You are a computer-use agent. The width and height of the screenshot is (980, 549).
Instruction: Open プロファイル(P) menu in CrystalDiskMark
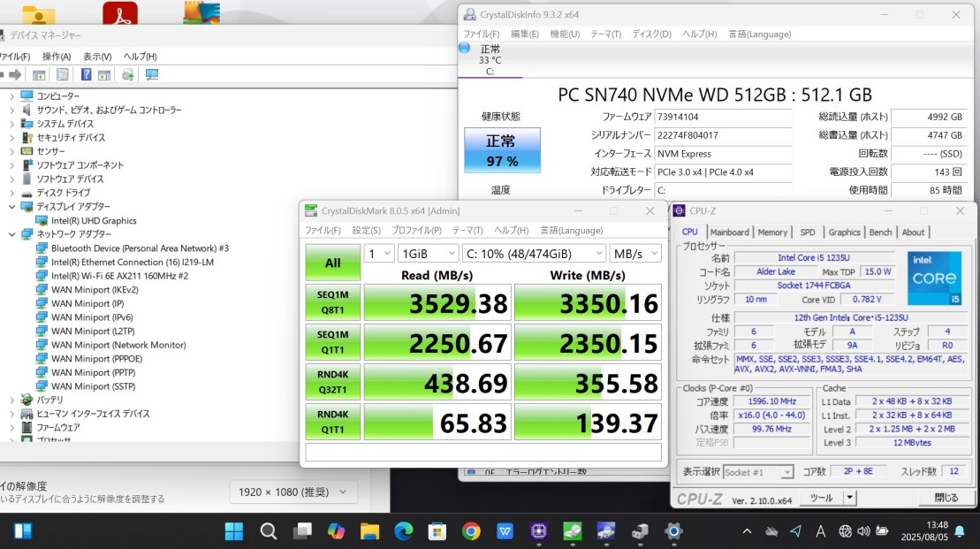pyautogui.click(x=416, y=230)
